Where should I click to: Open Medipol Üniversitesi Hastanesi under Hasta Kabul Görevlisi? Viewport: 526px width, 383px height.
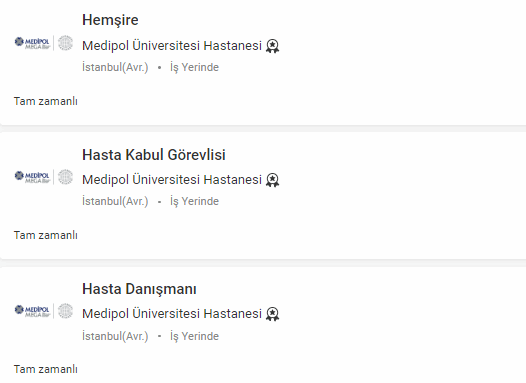pos(172,180)
